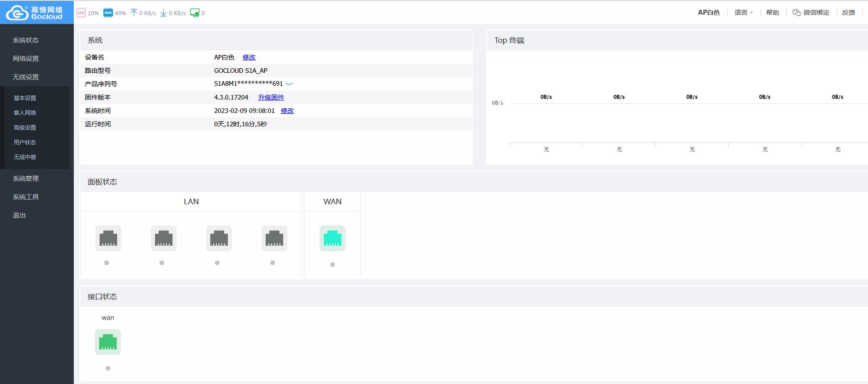
Task: Open the 语言 language dropdown
Action: [x=743, y=12]
